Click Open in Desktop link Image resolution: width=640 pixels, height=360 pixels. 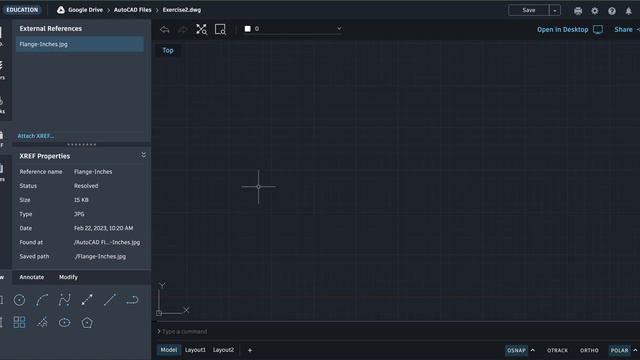coord(562,29)
